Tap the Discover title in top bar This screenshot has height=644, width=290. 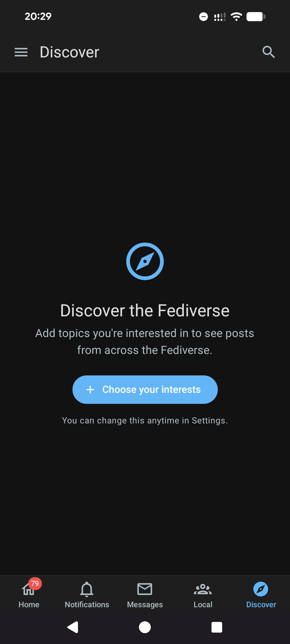click(70, 52)
